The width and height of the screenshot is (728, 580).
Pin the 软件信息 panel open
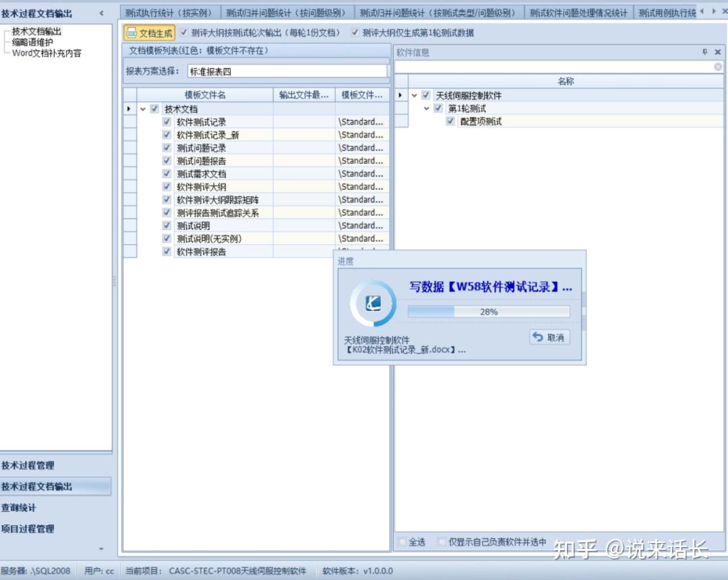pos(705,52)
